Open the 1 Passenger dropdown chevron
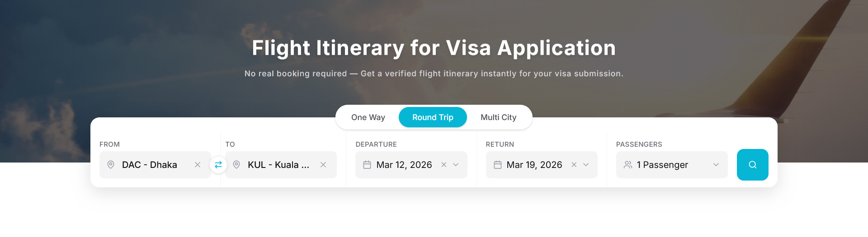The width and height of the screenshot is (868, 237). 716,165
